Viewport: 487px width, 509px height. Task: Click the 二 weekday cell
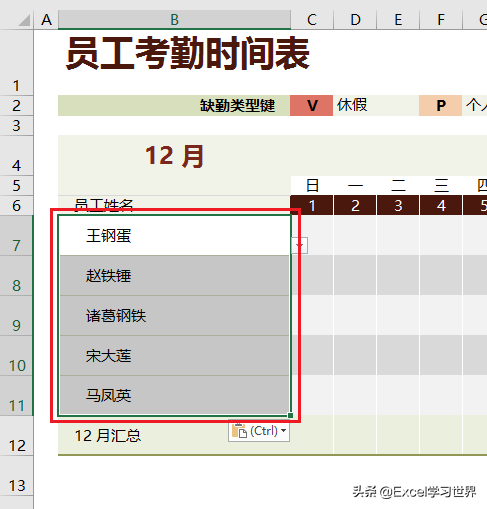[398, 186]
